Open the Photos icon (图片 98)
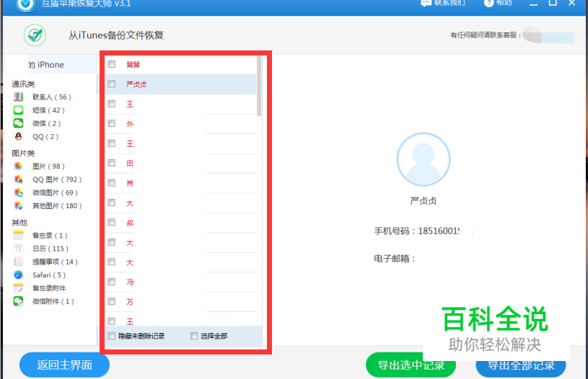The width and height of the screenshot is (588, 379). point(18,166)
